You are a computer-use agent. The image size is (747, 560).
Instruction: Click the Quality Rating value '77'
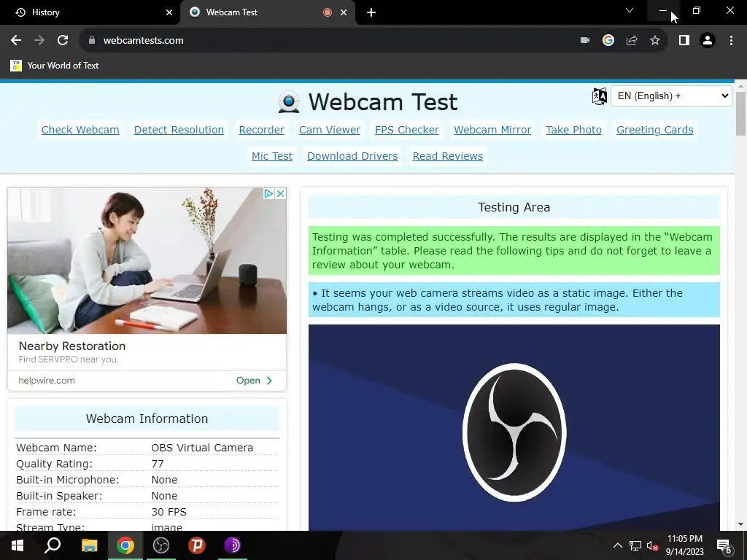(158, 464)
